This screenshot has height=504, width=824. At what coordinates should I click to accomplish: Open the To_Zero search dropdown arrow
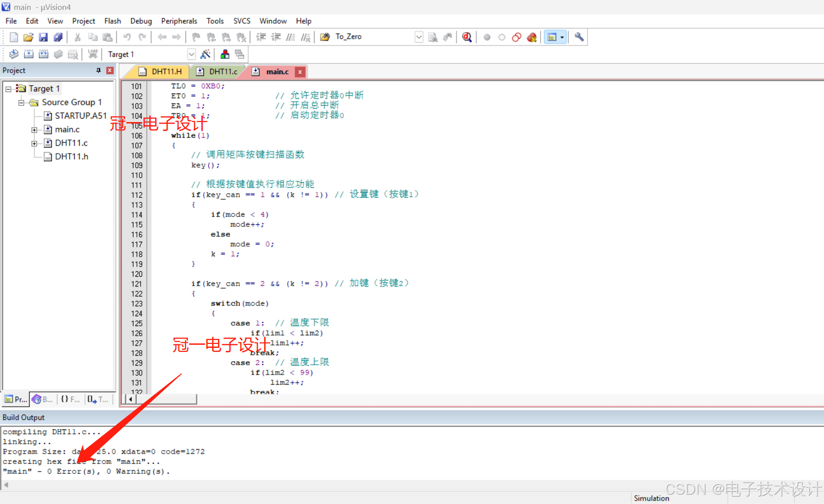tap(419, 37)
